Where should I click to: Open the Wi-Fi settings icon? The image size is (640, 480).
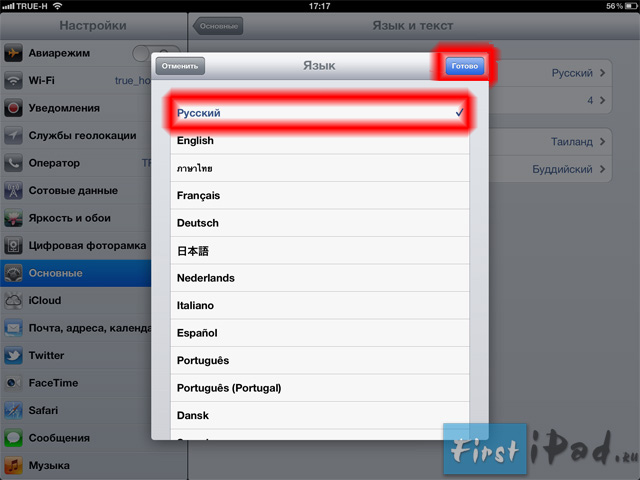pos(13,80)
